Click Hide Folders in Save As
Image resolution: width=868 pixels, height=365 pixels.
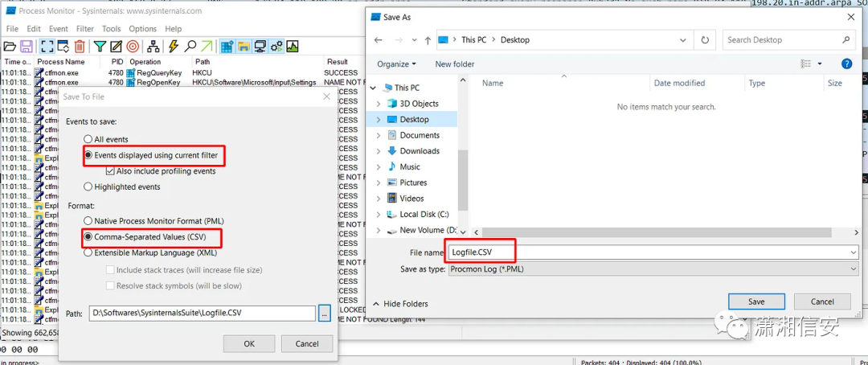[x=400, y=304]
